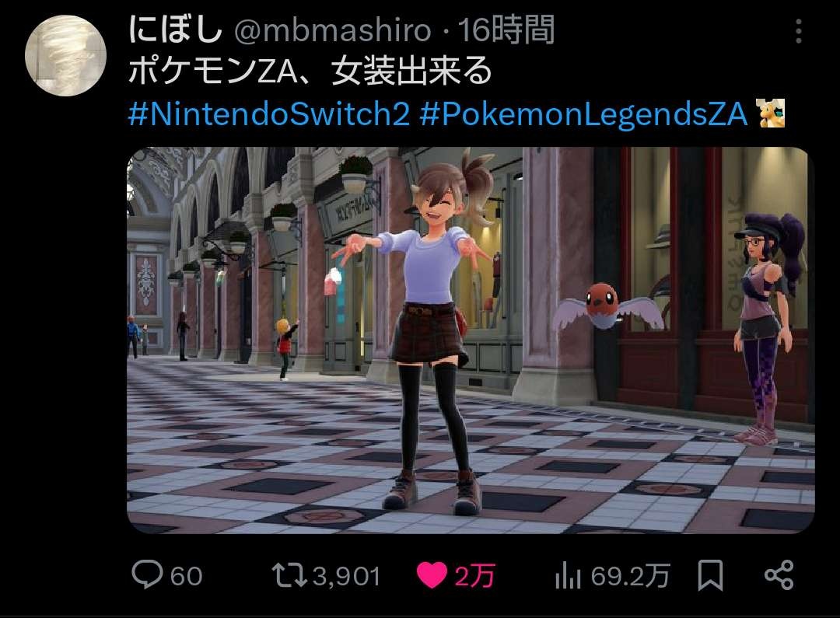Viewport: 840px width, 618px height.
Task: Click the hashtag emoji icon after PokemonLegendsZA
Action: (770, 113)
